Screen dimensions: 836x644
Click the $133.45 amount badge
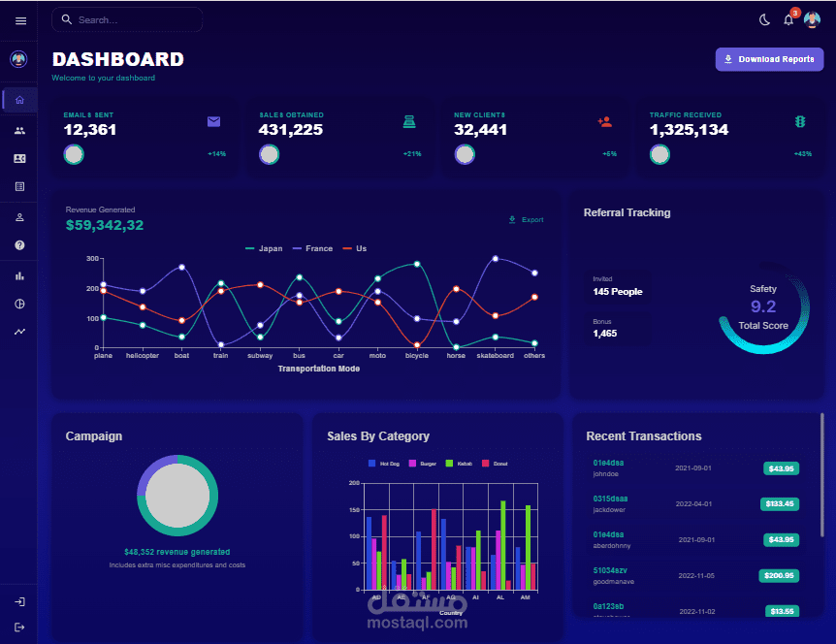pyautogui.click(x=780, y=503)
